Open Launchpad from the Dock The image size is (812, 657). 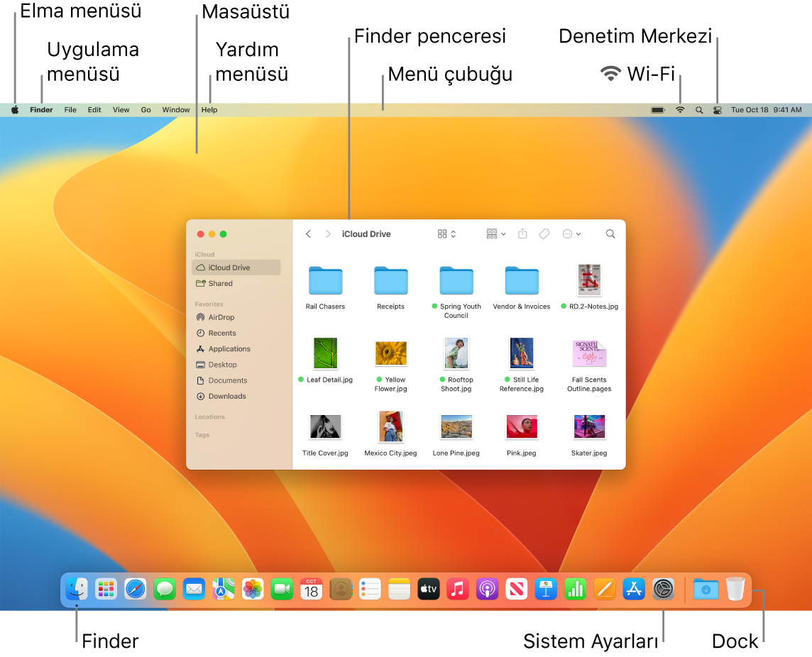click(x=105, y=589)
